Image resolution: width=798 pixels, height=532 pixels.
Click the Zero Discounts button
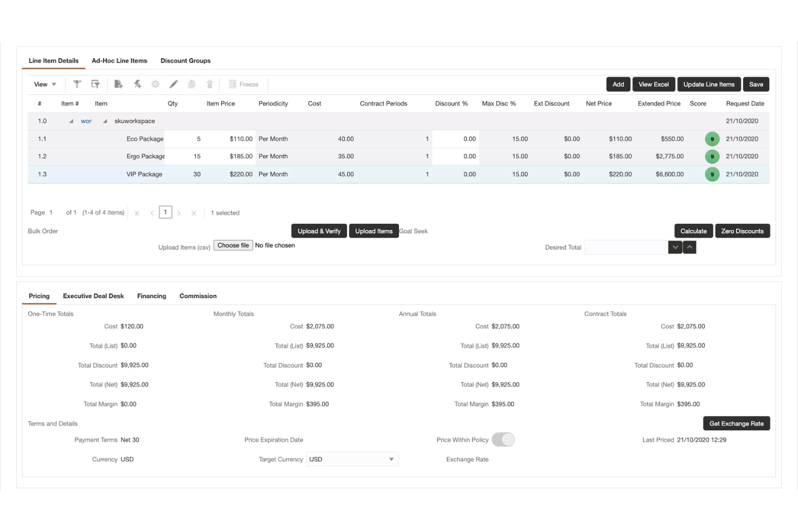742,231
